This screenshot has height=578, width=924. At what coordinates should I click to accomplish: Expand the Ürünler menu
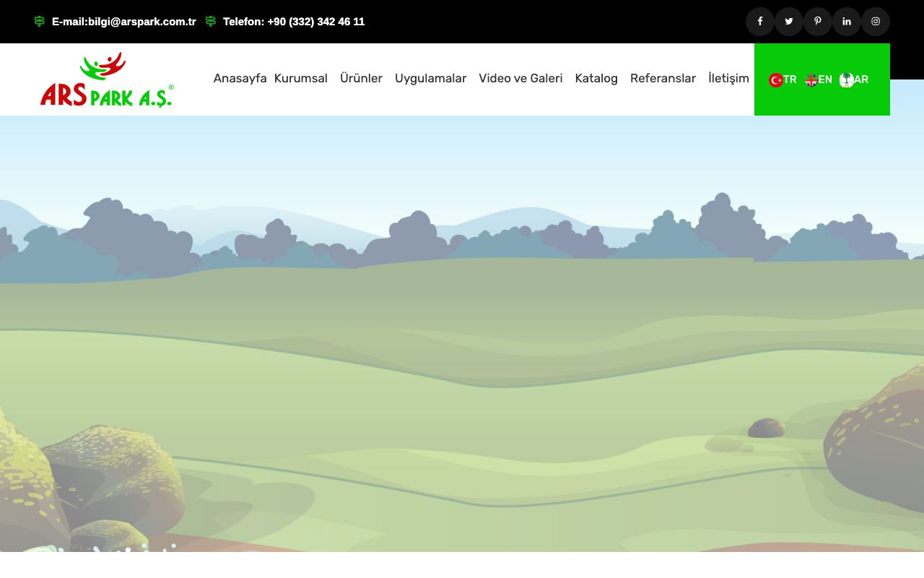click(x=361, y=78)
